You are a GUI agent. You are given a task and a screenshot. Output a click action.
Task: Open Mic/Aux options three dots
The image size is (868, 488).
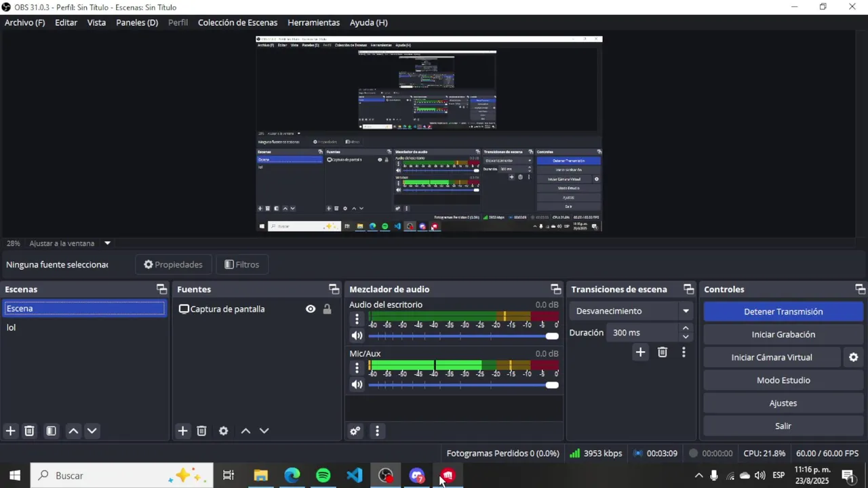[x=357, y=367]
